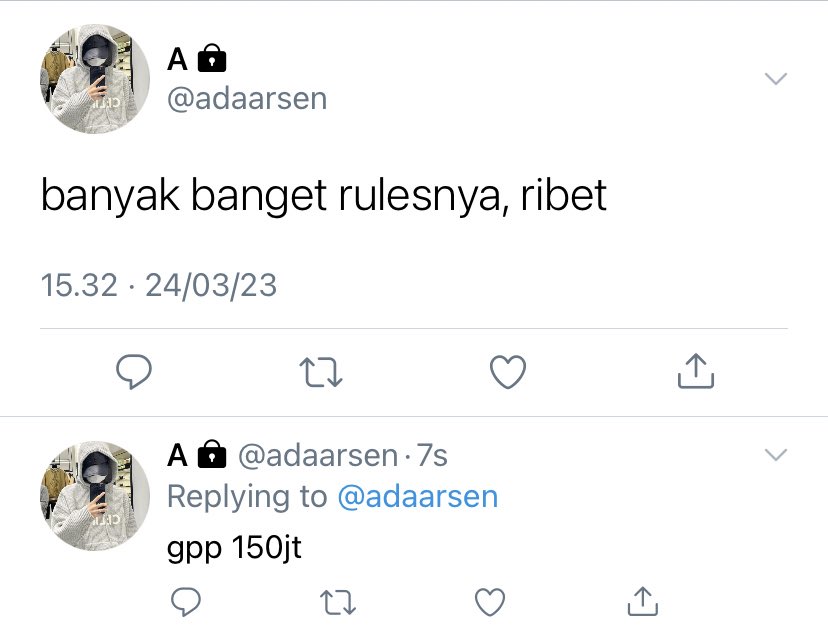This screenshot has width=828, height=630.
Task: Tap the 15.32 · 24/03/23 timestamp
Action: pos(158,285)
